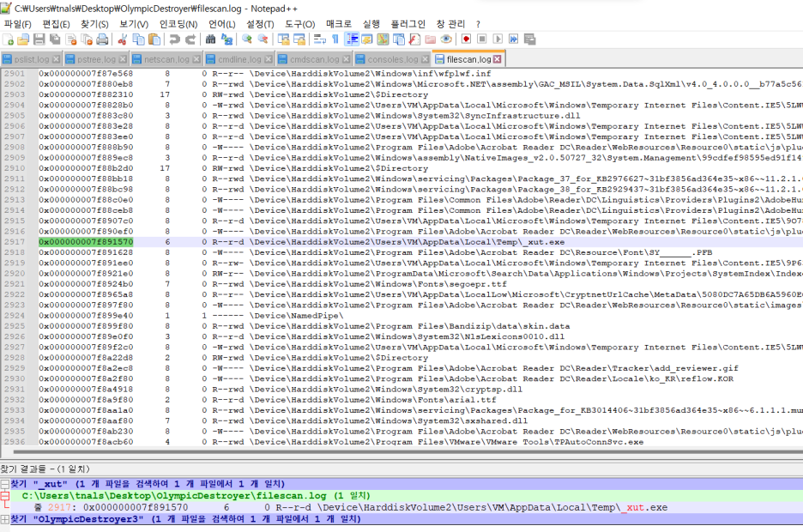
Task: Click the Document List toolbar icon
Action: [x=399, y=39]
